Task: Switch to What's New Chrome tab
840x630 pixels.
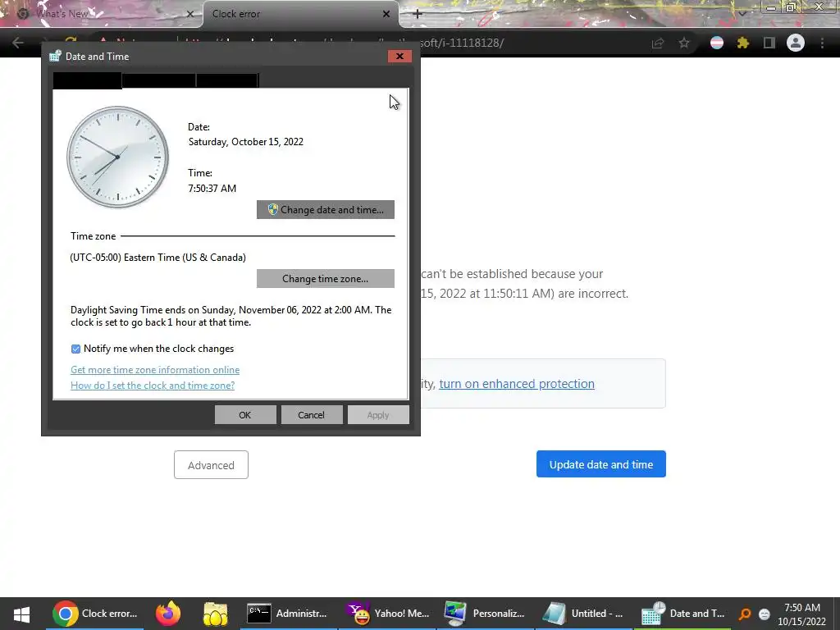Action: (x=102, y=14)
